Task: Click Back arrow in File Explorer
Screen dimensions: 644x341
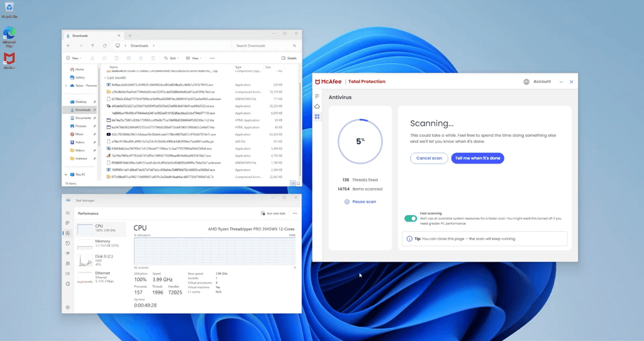Action: coord(69,45)
